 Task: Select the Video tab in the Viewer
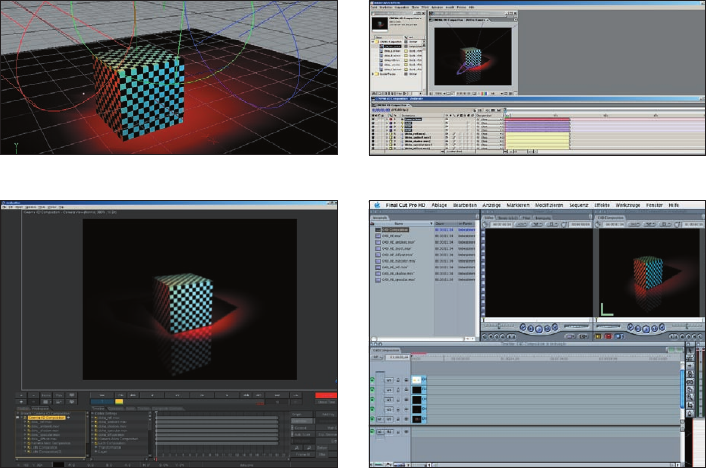pyautogui.click(x=488, y=218)
